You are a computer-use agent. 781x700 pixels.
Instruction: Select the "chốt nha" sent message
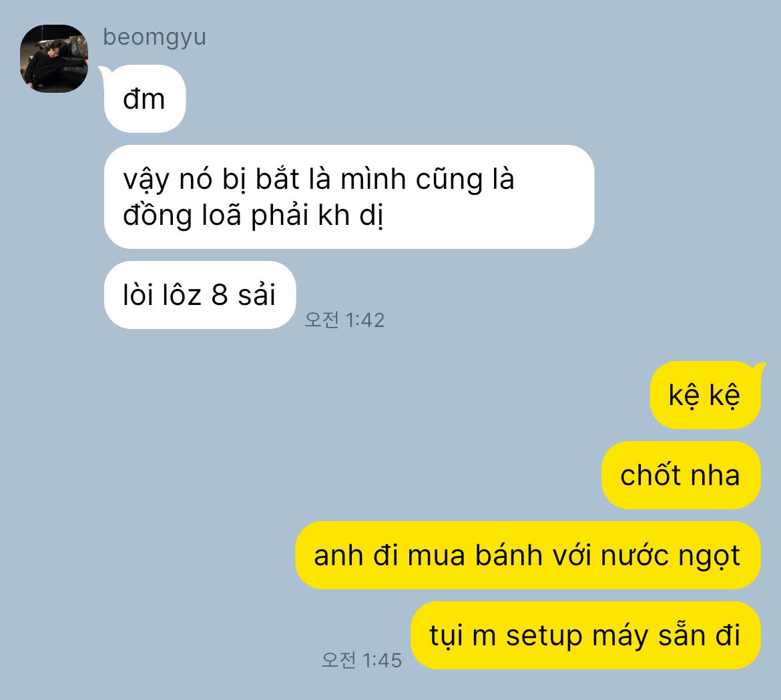click(x=681, y=475)
